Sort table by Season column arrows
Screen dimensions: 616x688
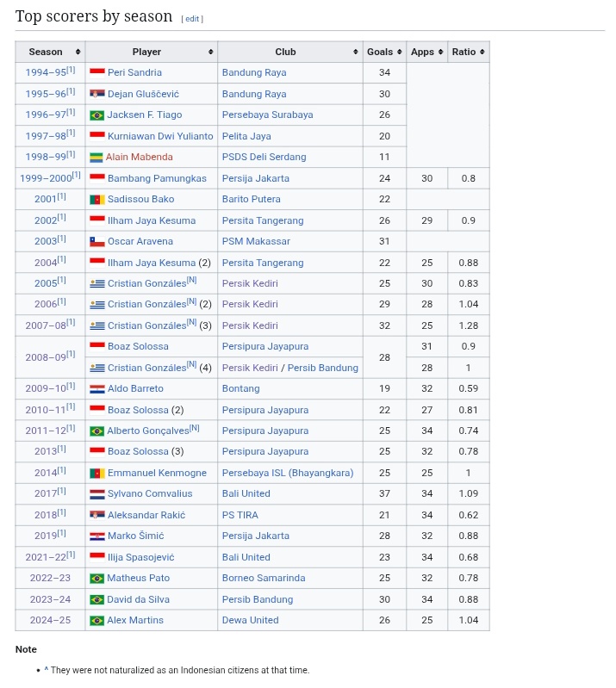click(x=78, y=52)
